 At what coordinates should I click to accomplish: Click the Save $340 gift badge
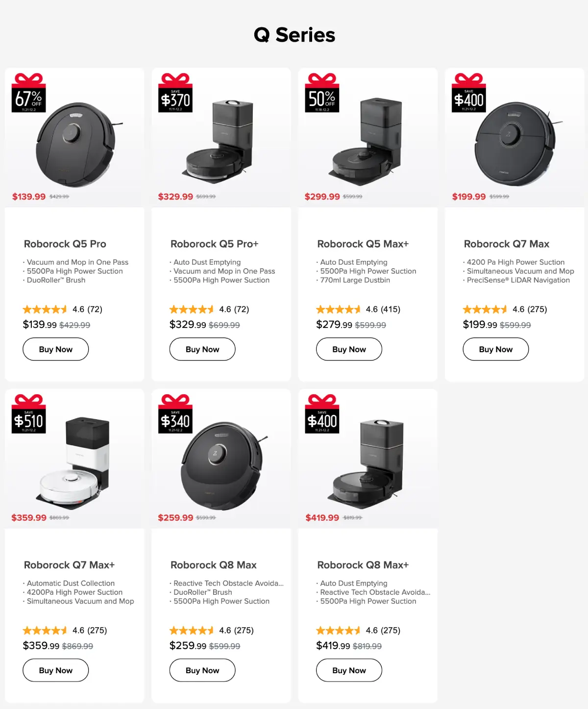[175, 414]
